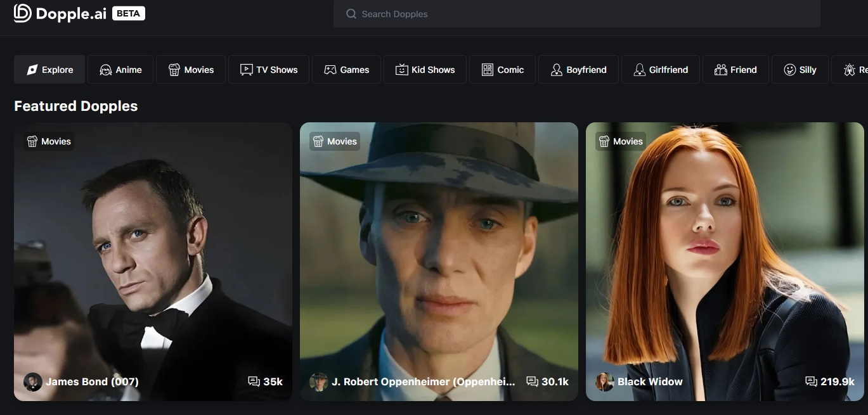Open the Kid Shows category
Viewport: 868px width, 415px height.
click(425, 70)
